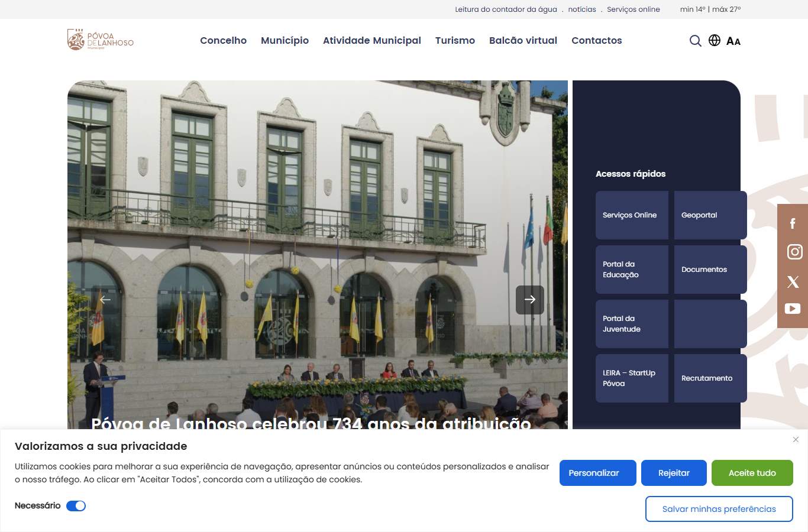This screenshot has width=808, height=532.
Task: Open the Recrutamento quick access tile
Action: point(710,378)
